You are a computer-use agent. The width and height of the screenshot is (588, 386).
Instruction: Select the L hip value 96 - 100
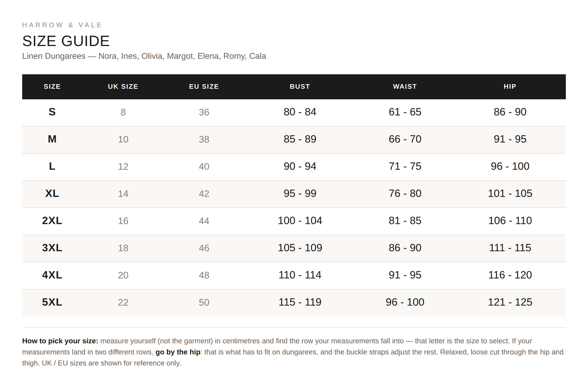(x=510, y=166)
